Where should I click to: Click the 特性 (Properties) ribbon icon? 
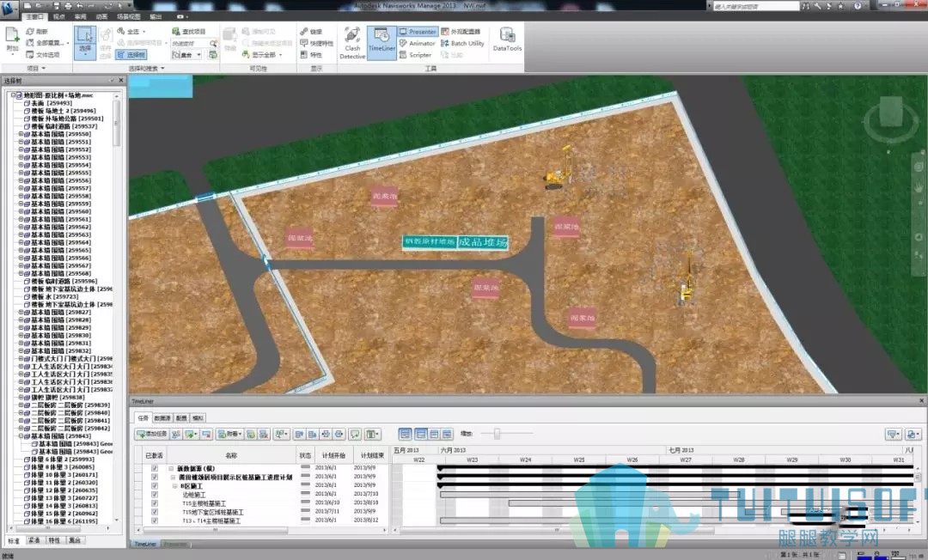click(x=303, y=55)
